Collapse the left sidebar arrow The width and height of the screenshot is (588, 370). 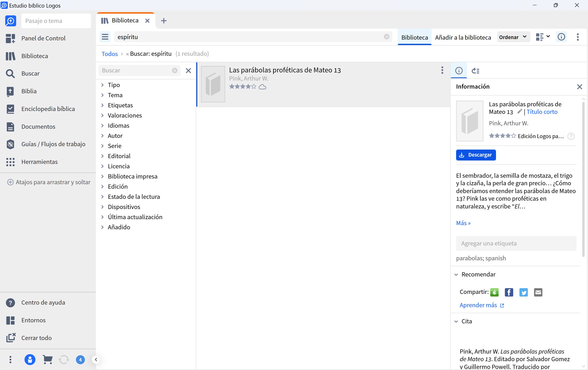pyautogui.click(x=96, y=360)
